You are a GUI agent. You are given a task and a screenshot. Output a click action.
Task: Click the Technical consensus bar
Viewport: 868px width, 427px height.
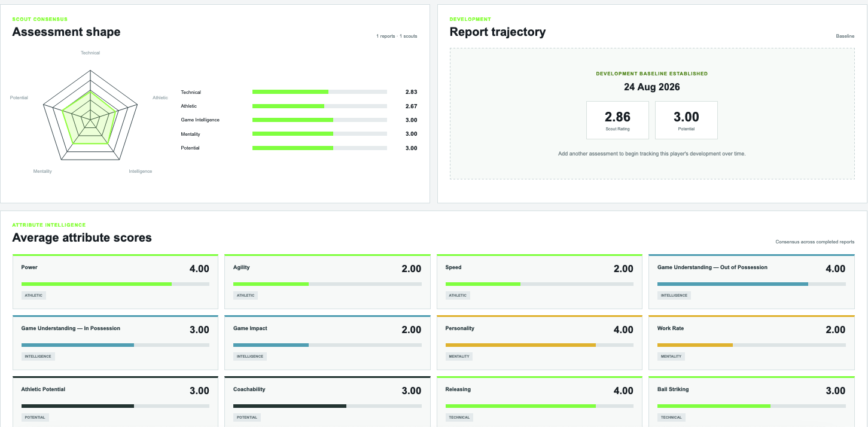coord(319,92)
